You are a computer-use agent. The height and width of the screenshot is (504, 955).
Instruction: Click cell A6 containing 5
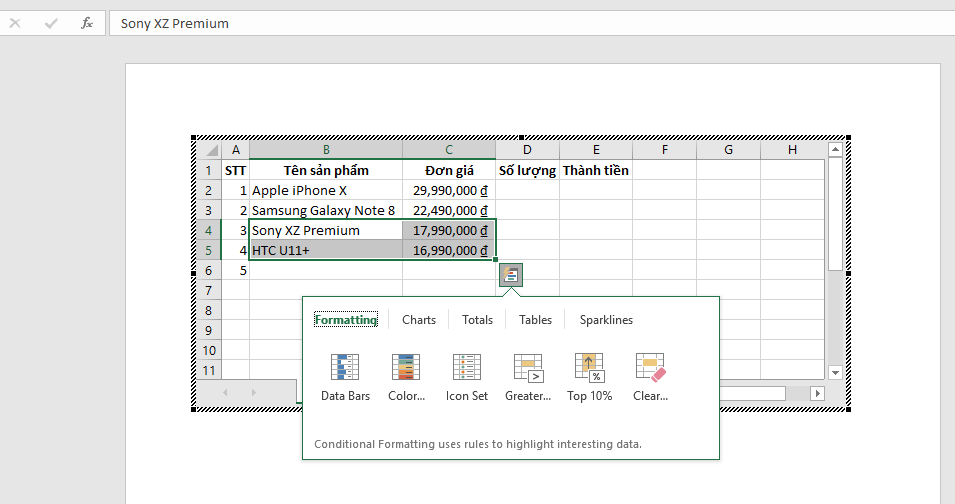click(x=236, y=270)
